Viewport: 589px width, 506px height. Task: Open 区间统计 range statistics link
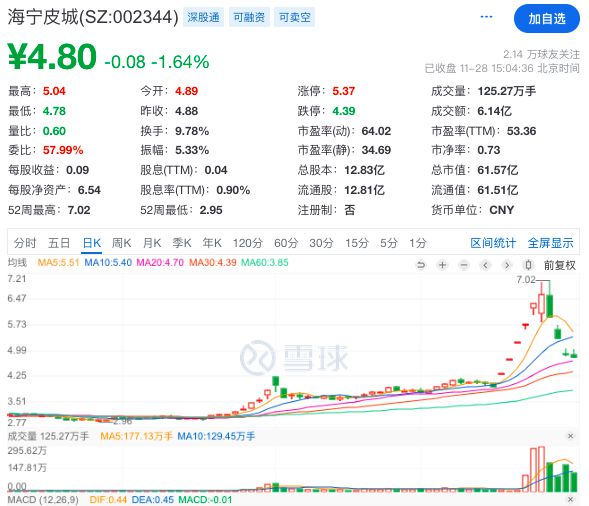click(x=493, y=243)
